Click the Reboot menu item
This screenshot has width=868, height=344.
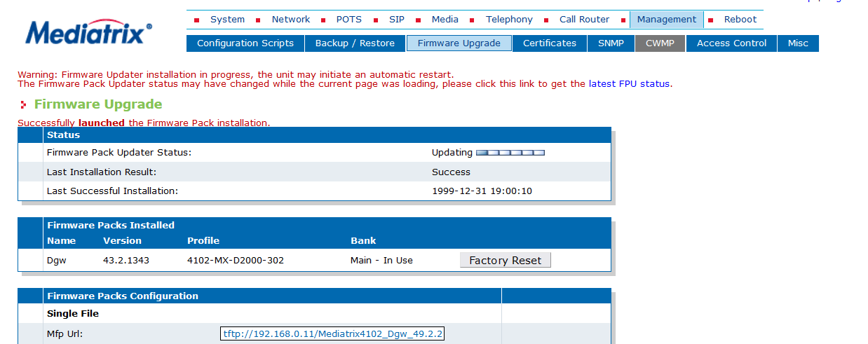(x=740, y=20)
